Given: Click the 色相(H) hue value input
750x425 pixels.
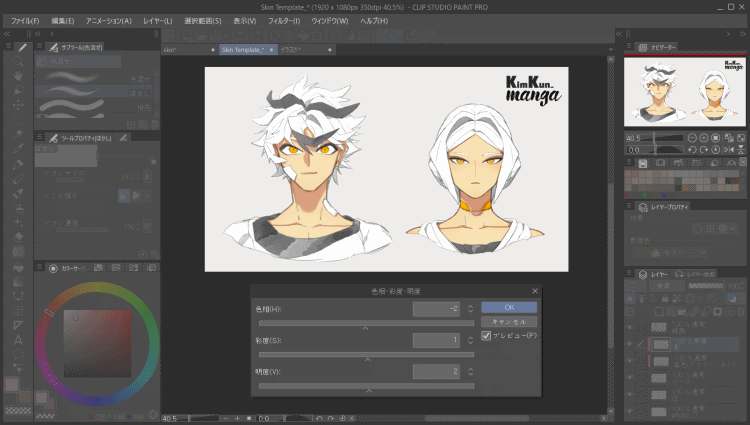Looking at the screenshot, I should point(436,309).
